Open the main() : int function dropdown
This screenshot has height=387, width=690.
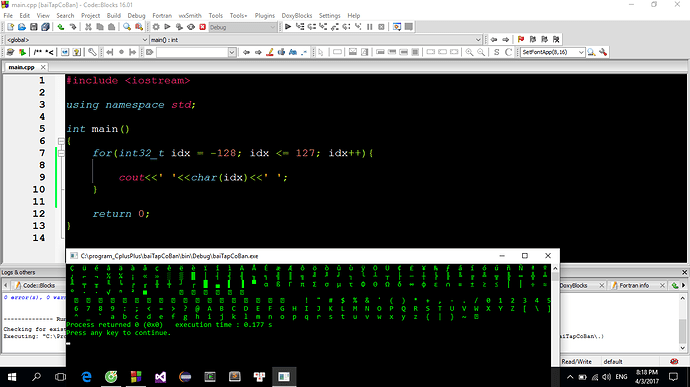point(316,40)
